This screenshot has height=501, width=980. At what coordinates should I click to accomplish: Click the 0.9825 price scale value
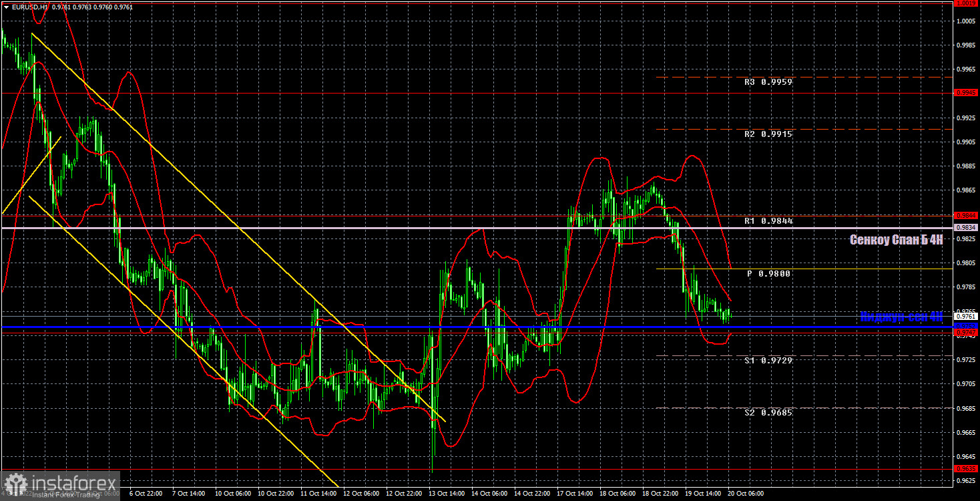[x=967, y=239]
